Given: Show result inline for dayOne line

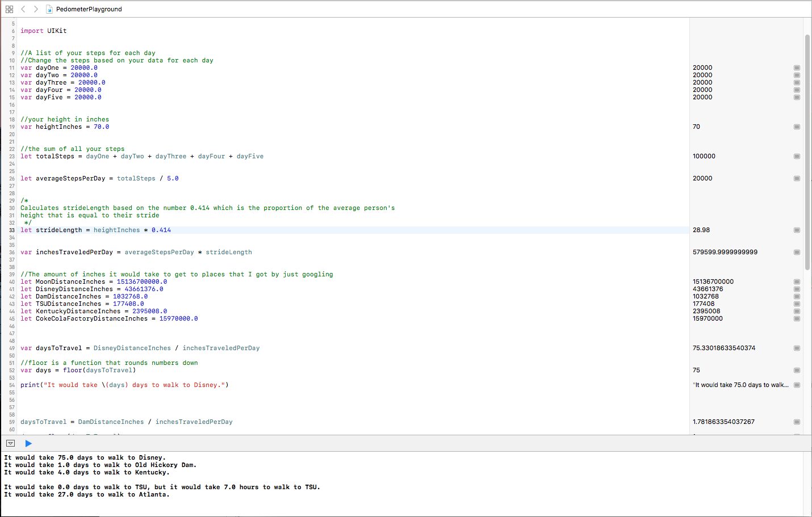Looking at the screenshot, I should (x=797, y=68).
